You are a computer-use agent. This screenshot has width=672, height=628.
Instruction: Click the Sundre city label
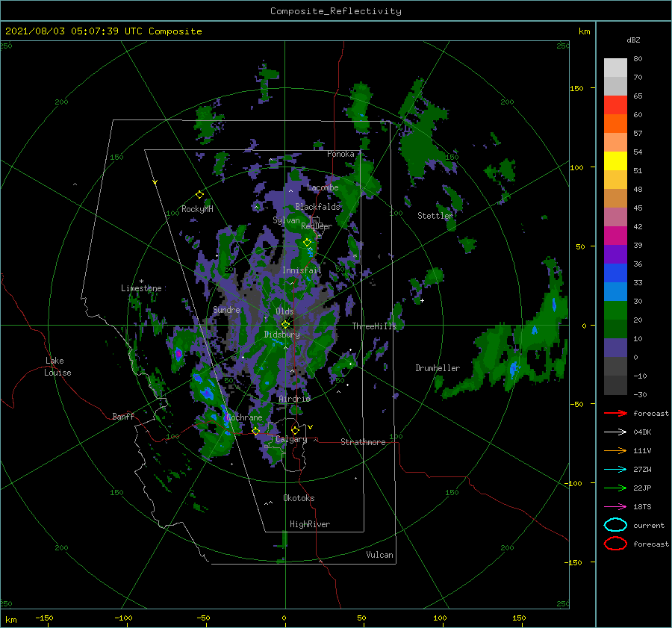[226, 310]
